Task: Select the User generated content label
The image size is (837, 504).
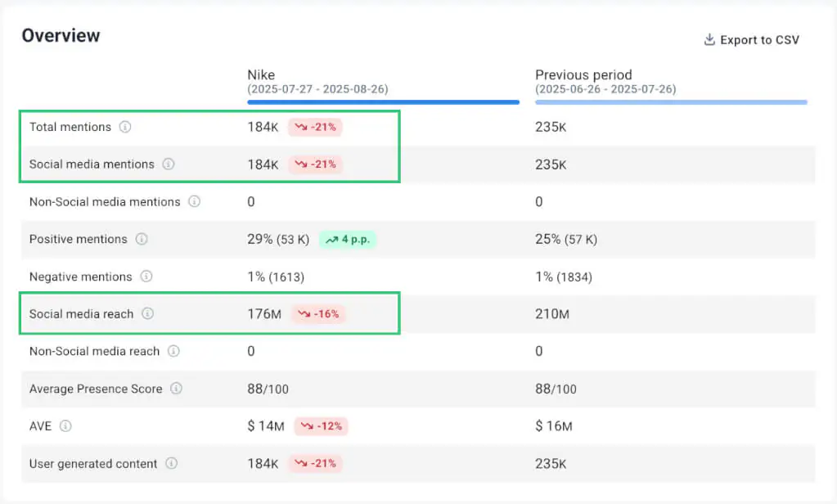Action: pos(93,463)
